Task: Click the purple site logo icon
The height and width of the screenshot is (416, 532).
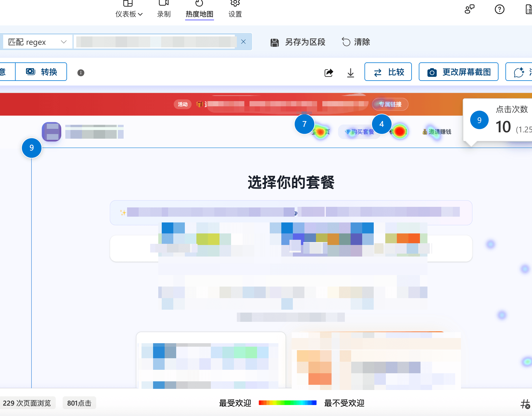Action: pyautogui.click(x=52, y=131)
